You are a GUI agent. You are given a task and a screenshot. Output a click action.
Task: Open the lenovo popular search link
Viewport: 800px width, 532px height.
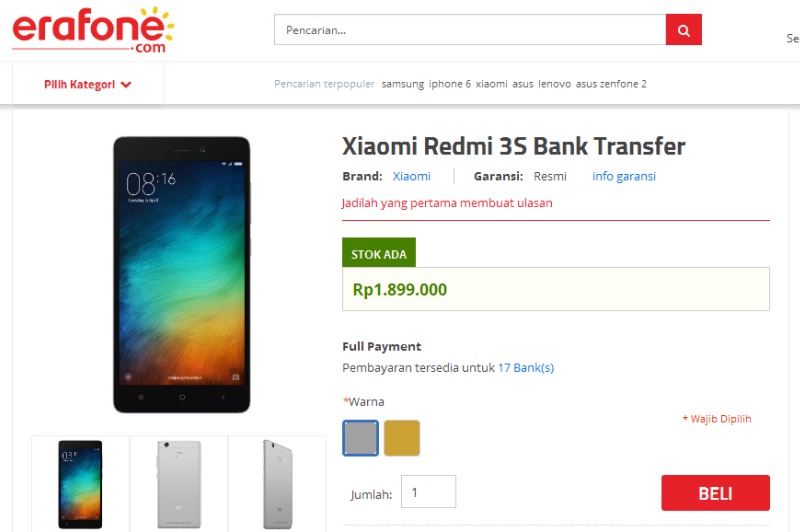554,84
